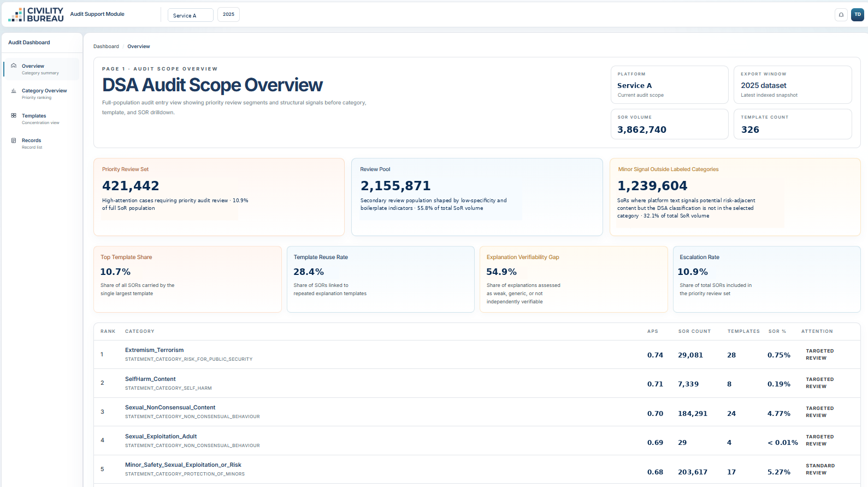The image size is (868, 487).
Task: Open the Service A platform selector
Action: point(191,15)
